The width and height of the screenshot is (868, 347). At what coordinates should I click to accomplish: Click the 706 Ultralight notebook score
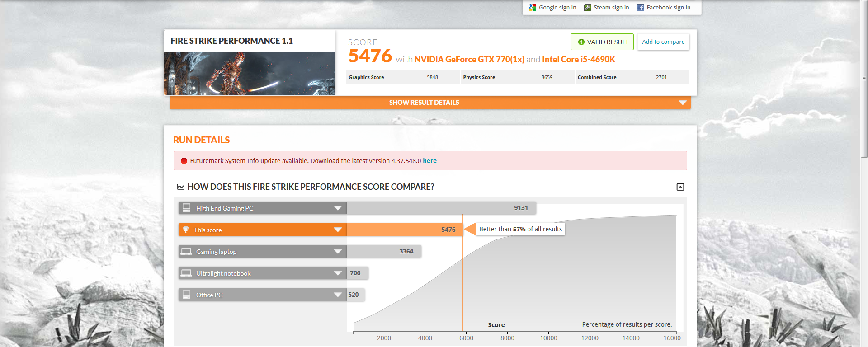point(355,273)
